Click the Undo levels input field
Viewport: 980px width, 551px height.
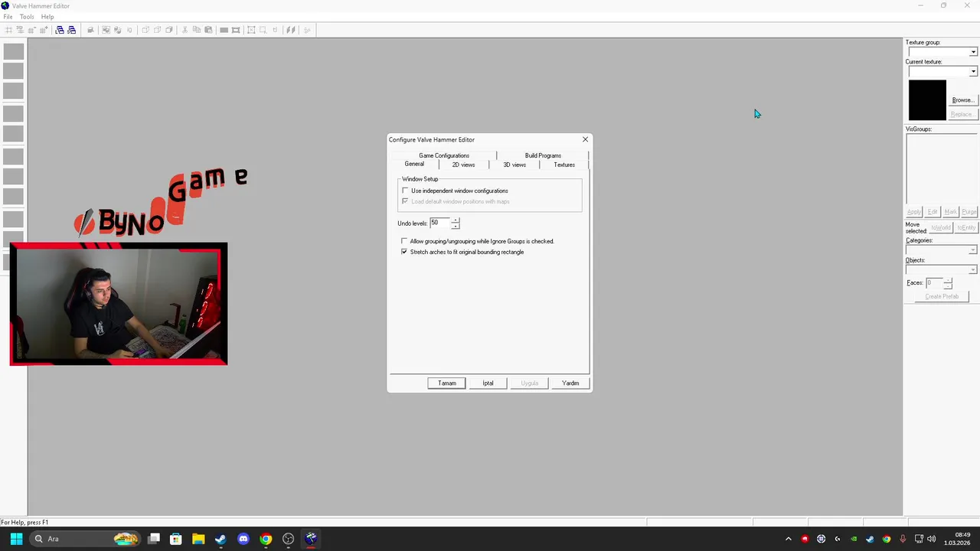[x=439, y=223]
